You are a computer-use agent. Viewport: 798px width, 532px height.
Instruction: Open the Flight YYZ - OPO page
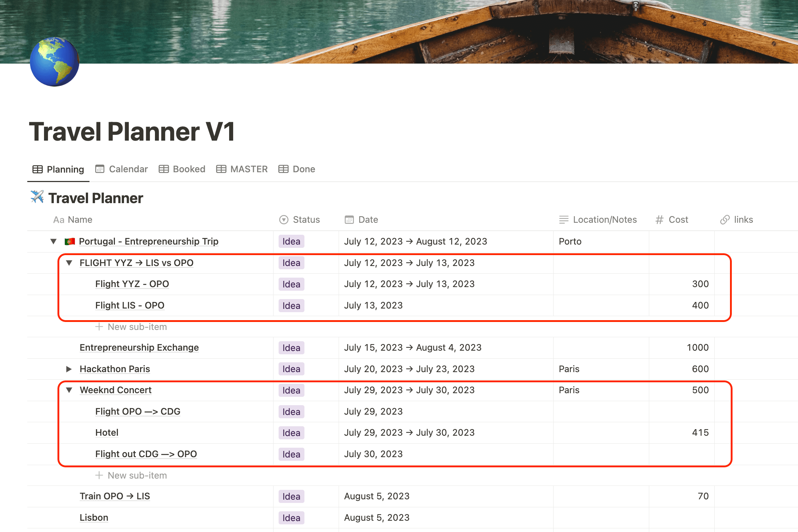coord(132,284)
